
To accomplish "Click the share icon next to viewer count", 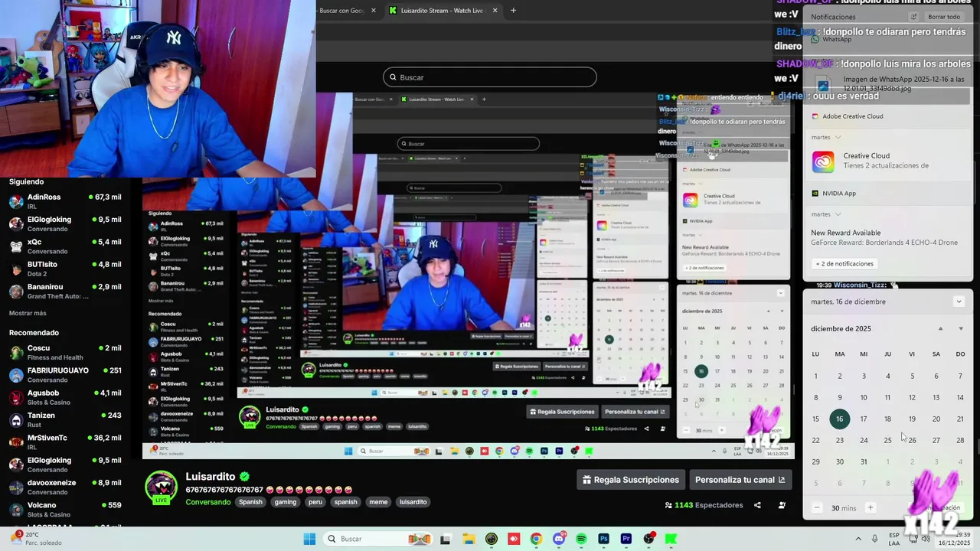I will coord(757,505).
